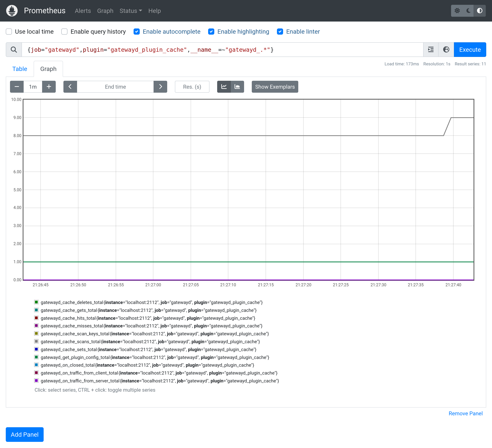Click the color swatch for gatewayd_cache_hits_total
492x448 pixels.
(x=36, y=318)
